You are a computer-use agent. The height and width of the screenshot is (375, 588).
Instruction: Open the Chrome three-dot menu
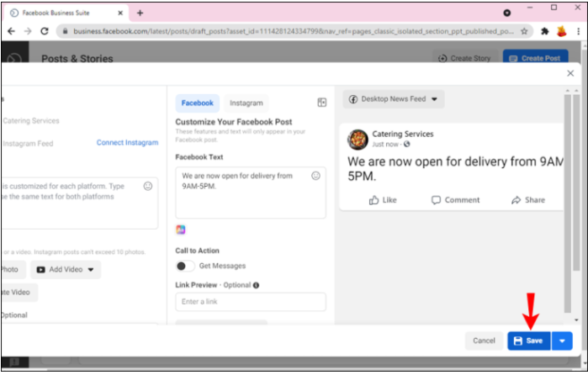click(x=578, y=31)
